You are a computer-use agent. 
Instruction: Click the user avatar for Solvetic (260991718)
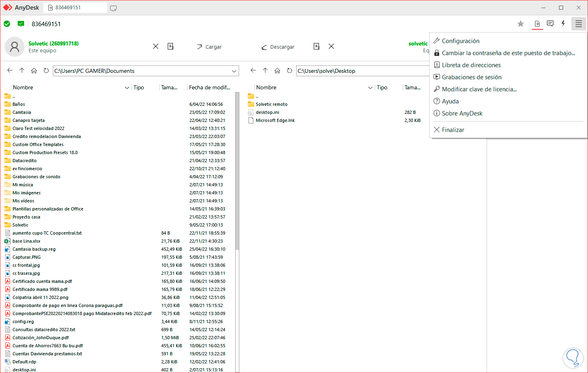point(14,47)
